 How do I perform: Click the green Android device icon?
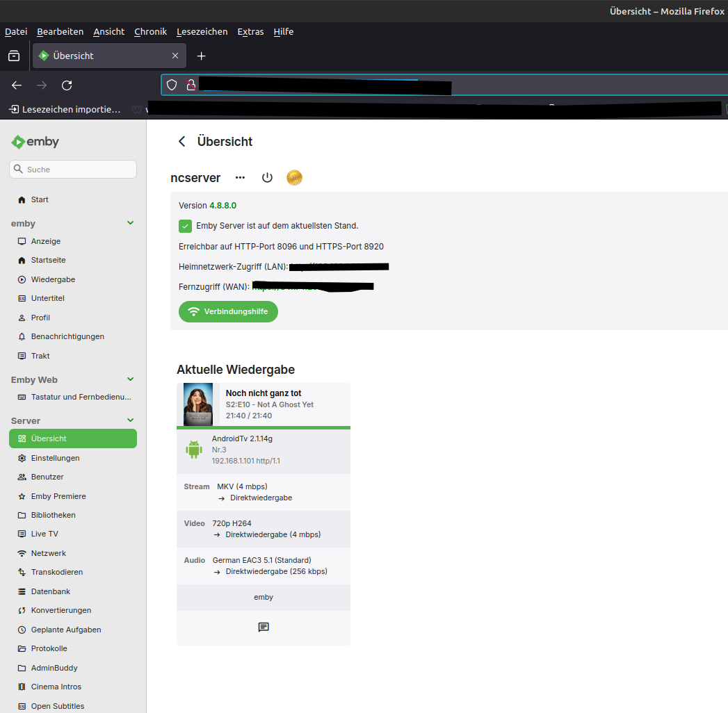194,450
